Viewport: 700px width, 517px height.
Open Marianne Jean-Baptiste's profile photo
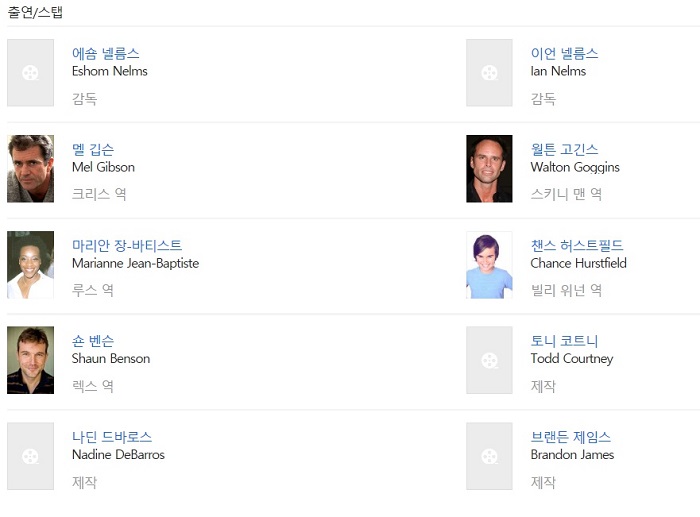tap(30, 265)
